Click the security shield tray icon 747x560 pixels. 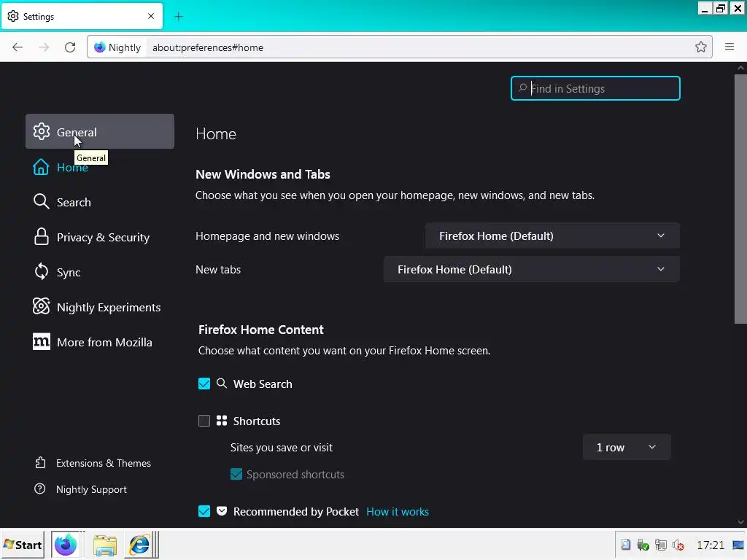pos(643,545)
